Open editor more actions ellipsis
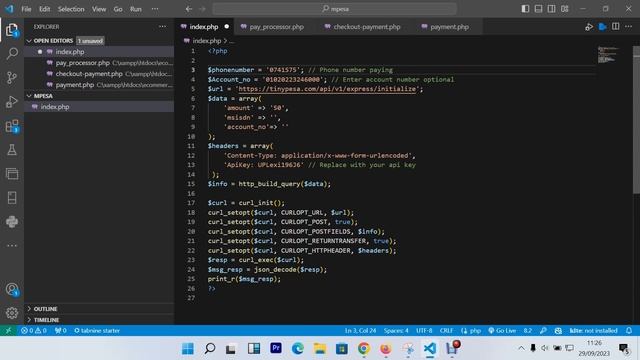 629,27
